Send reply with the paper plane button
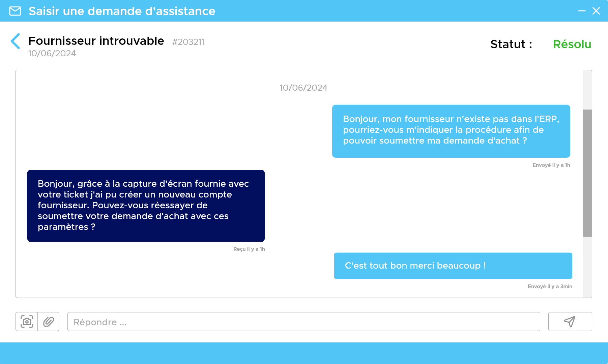Image resolution: width=608 pixels, height=364 pixels. click(570, 322)
